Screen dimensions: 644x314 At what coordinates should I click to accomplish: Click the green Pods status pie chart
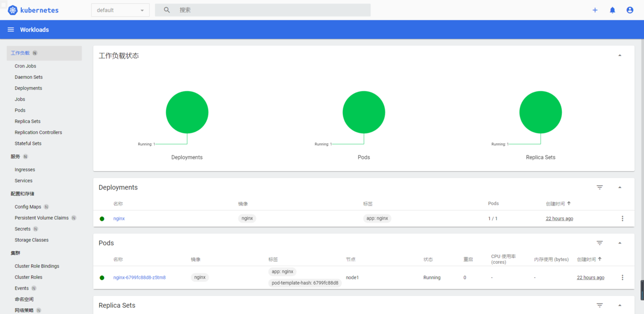[x=364, y=112]
